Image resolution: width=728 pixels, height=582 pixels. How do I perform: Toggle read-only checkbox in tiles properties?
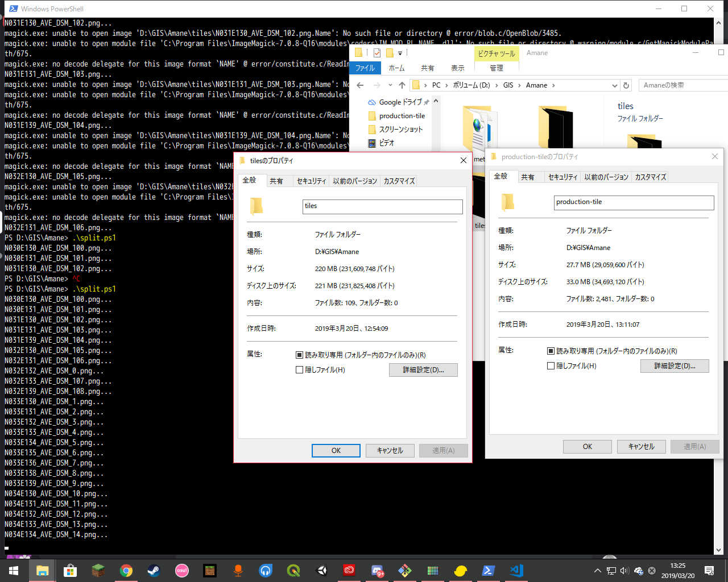pos(300,355)
